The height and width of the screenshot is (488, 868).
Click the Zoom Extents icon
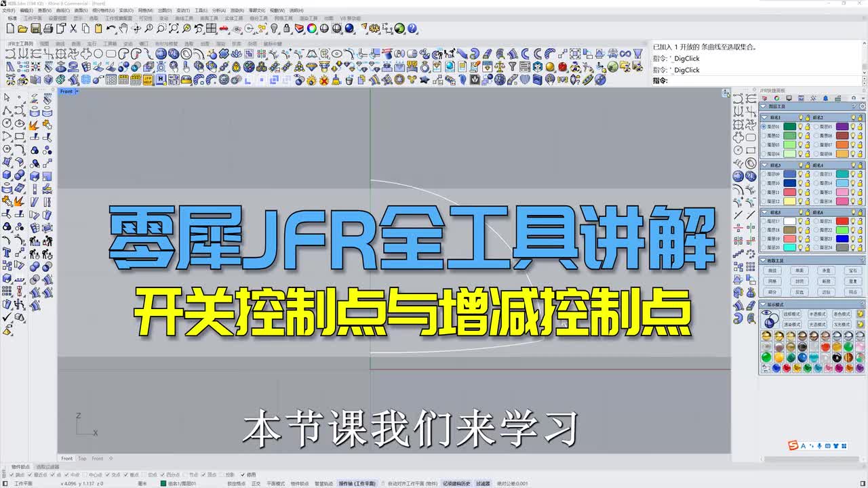[x=174, y=28]
